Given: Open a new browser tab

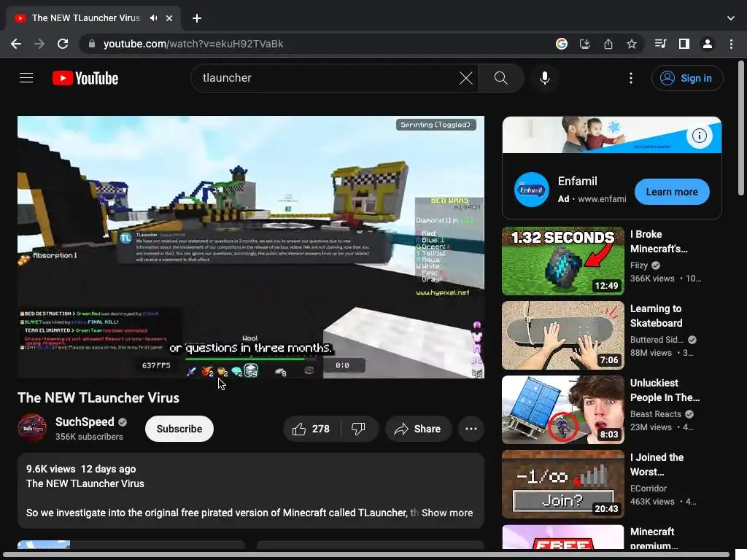Looking at the screenshot, I should pyautogui.click(x=197, y=18).
